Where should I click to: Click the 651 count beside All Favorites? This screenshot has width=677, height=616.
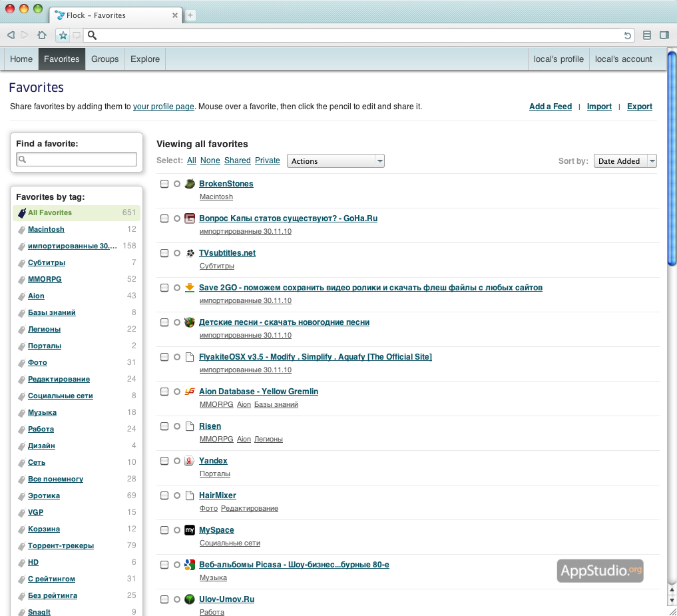pos(129,212)
